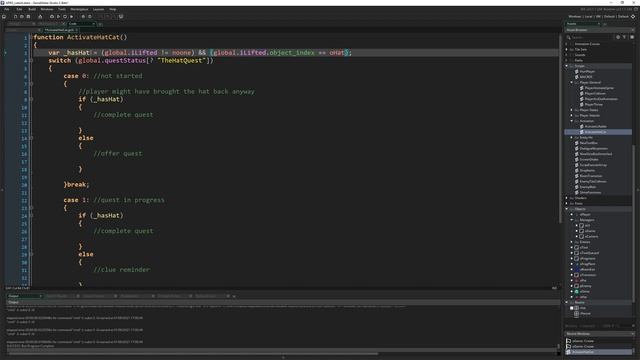This screenshot has height=360, width=640.
Task: Open the Help menu
Action: click(x=113, y=9)
